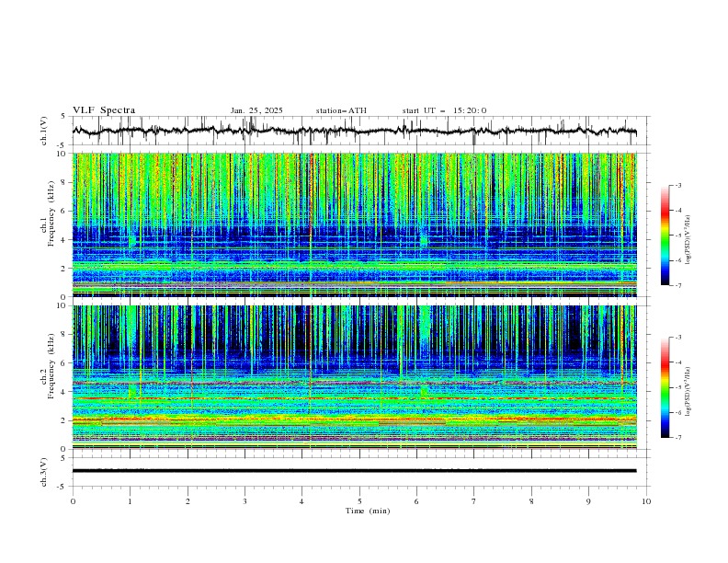Click the ch.1(V) waveform axis label

pyautogui.click(x=44, y=131)
